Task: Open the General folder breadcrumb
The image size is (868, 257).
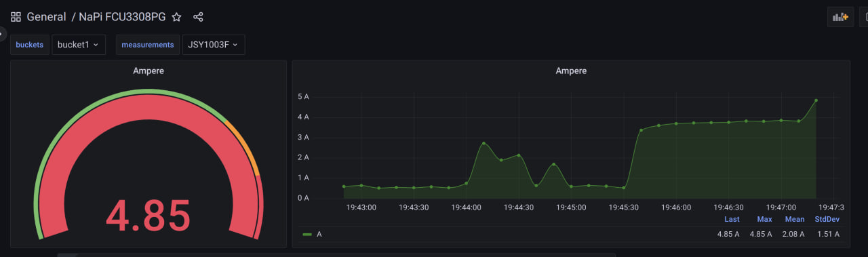Action: click(x=46, y=17)
